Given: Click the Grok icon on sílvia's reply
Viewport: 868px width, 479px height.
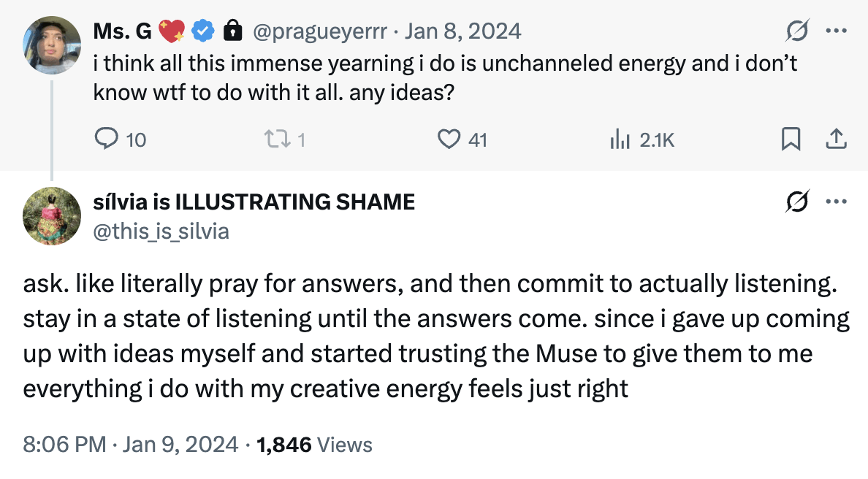Looking at the screenshot, I should [796, 202].
